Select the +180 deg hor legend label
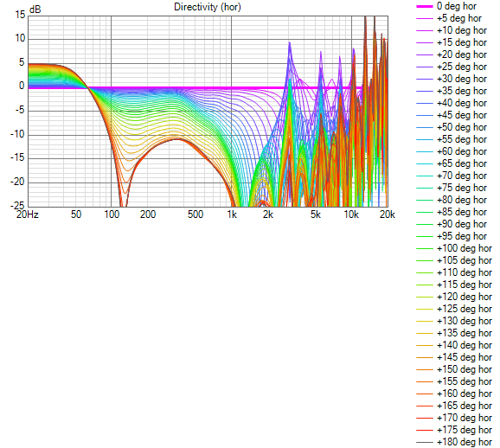 click(465, 442)
